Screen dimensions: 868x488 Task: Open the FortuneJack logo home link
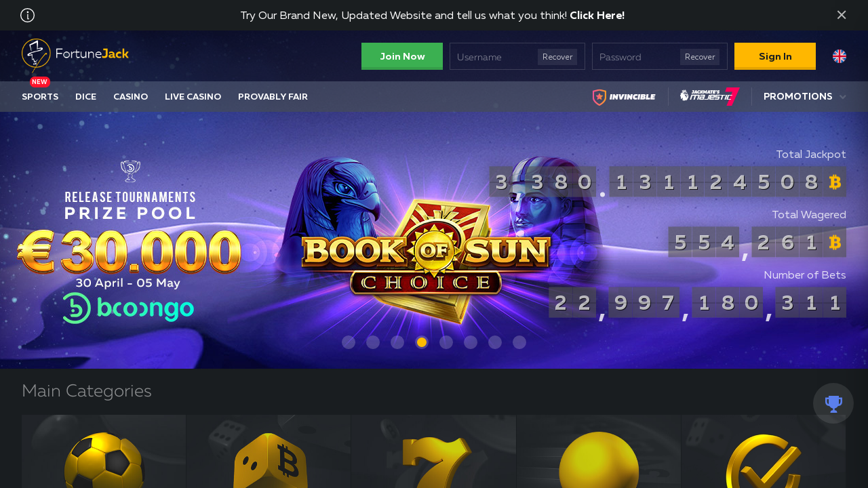75,55
